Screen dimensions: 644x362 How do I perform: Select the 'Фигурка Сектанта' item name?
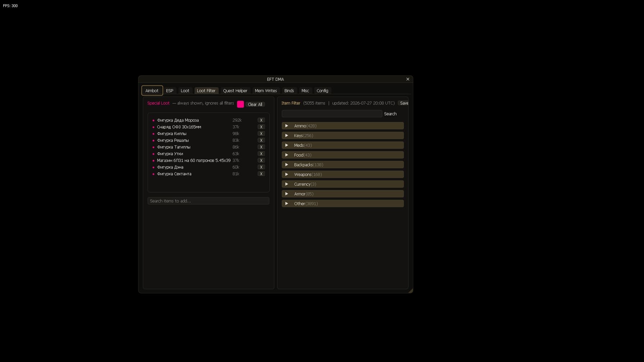[x=174, y=174]
